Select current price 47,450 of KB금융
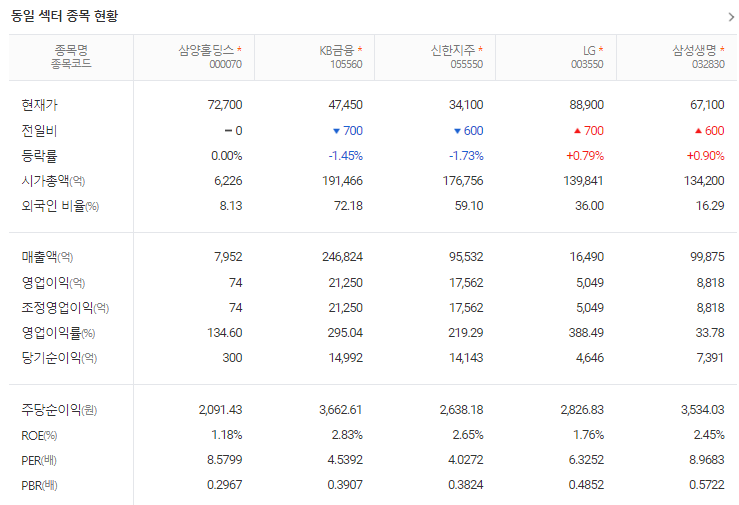This screenshot has height=505, width=739. pyautogui.click(x=345, y=105)
